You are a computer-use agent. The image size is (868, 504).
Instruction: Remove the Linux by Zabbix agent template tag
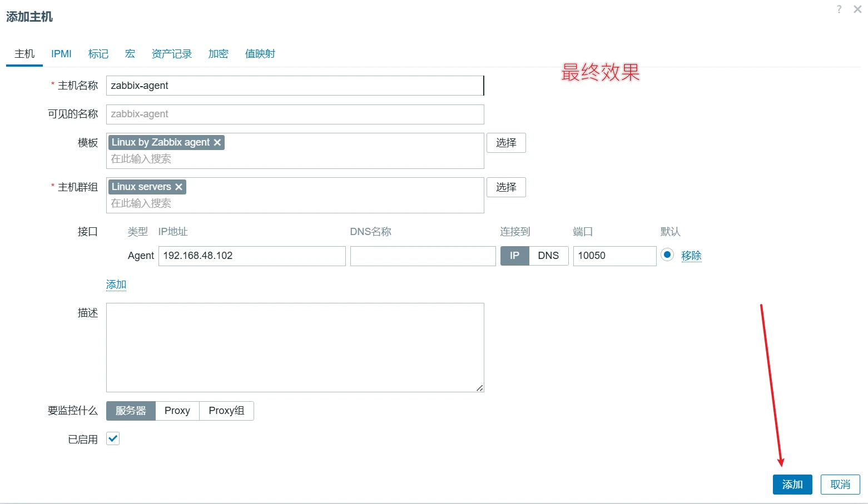[217, 143]
